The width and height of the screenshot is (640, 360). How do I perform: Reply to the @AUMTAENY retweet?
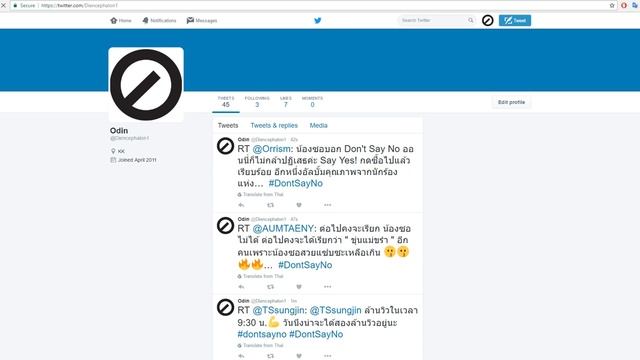(241, 287)
